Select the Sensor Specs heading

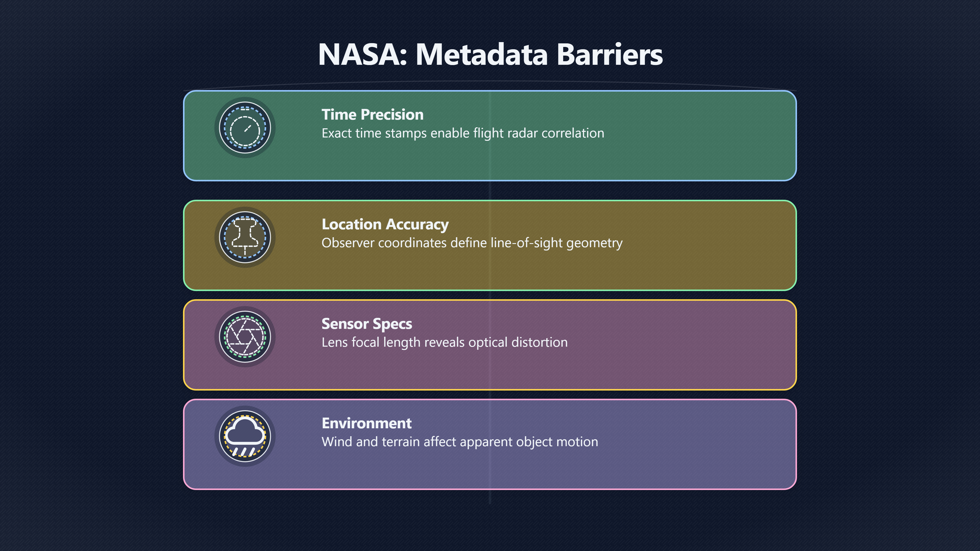pos(367,324)
